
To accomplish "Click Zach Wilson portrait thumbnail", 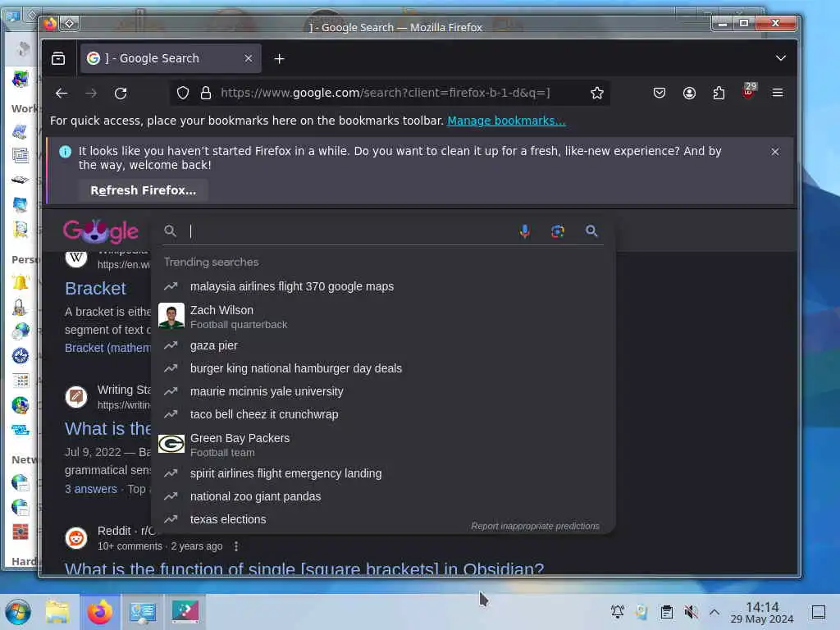I will point(171,316).
